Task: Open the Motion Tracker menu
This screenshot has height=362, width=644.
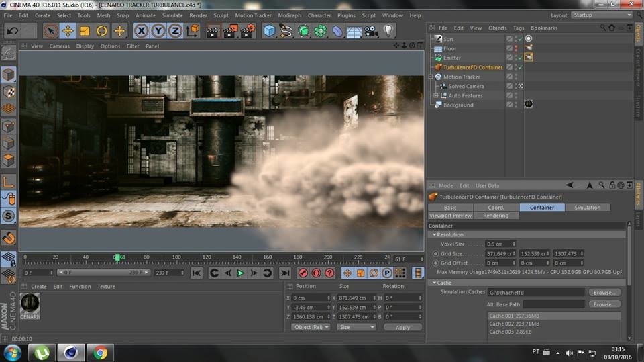Action: coord(253,15)
